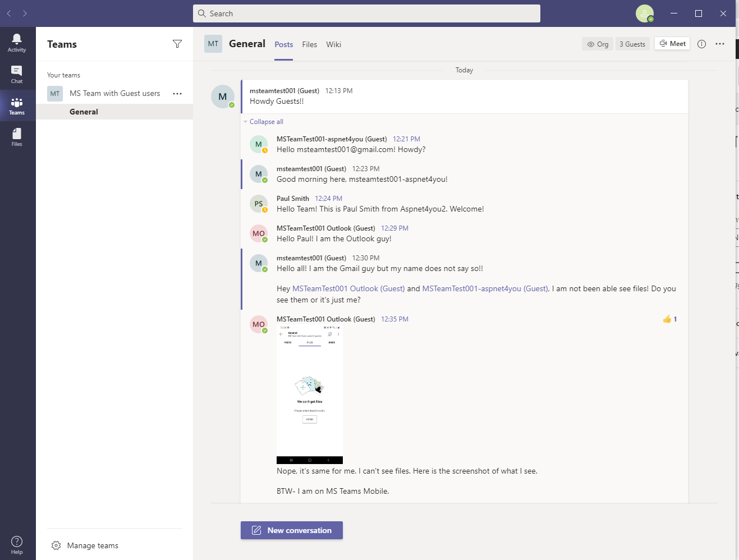Screen dimensions: 739x560
Task: Go back with the left arrow
Action: (9, 13)
